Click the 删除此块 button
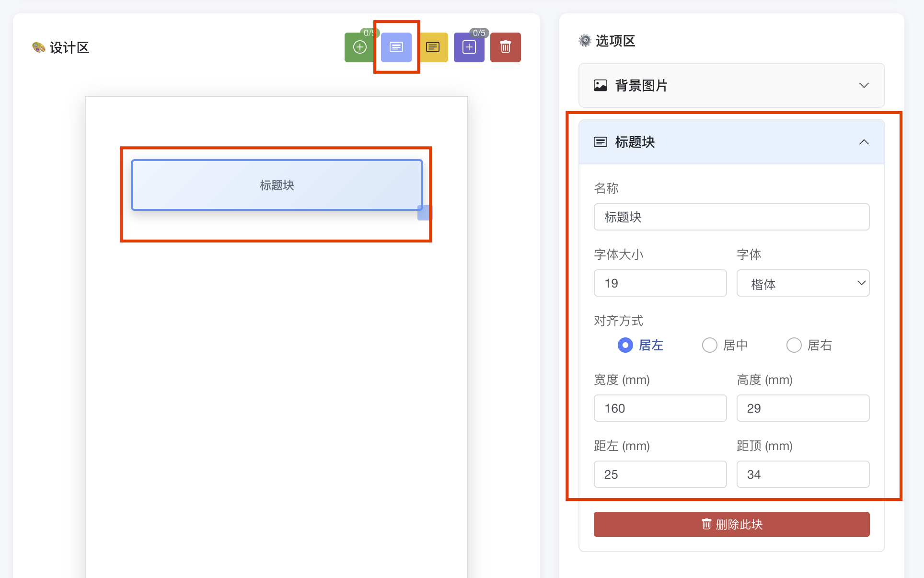 point(731,524)
